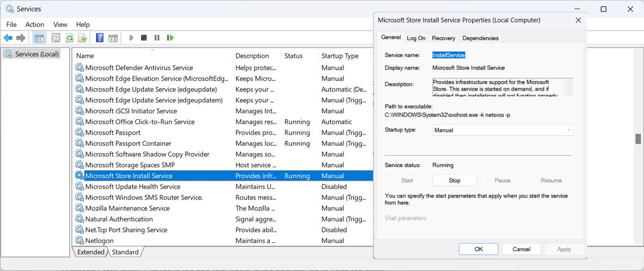
Task: Open the View menu
Action: 60,24
